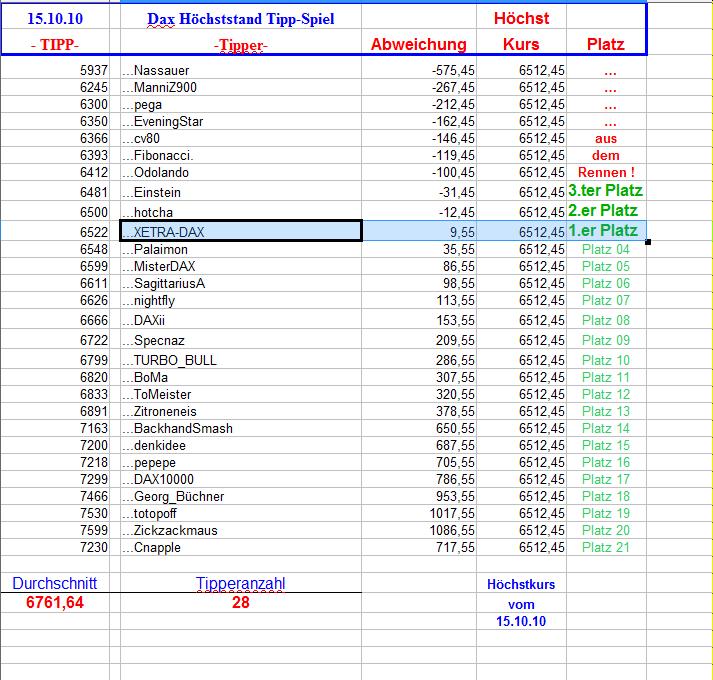The image size is (713, 680).
Task: Select the cell '...BackhandSmash'
Action: 241,428
